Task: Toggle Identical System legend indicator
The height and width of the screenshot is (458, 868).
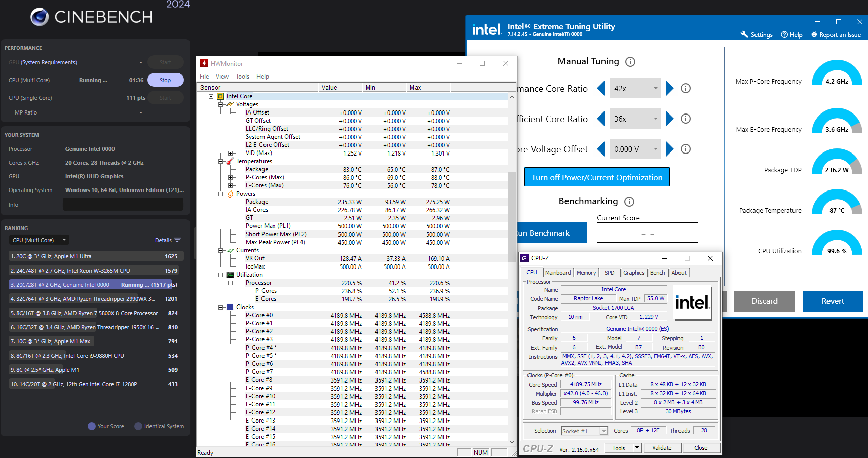Action: pyautogui.click(x=138, y=426)
